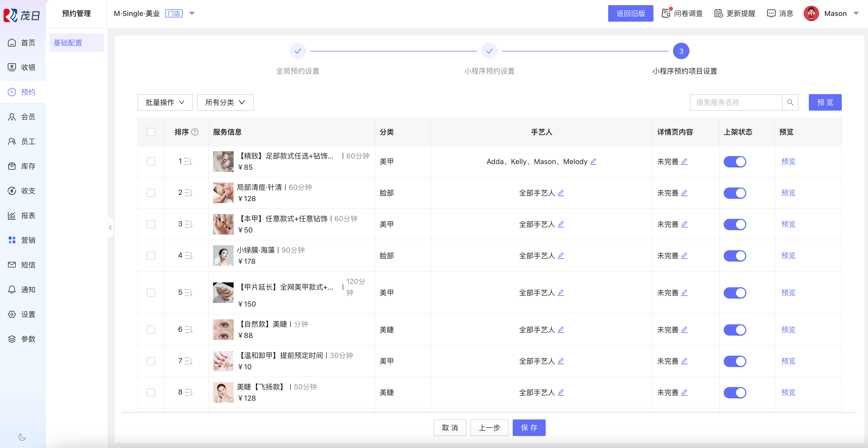Edit detail content for 小绿膜·海藻 row
Viewport: 868px width, 448px height.
point(684,256)
